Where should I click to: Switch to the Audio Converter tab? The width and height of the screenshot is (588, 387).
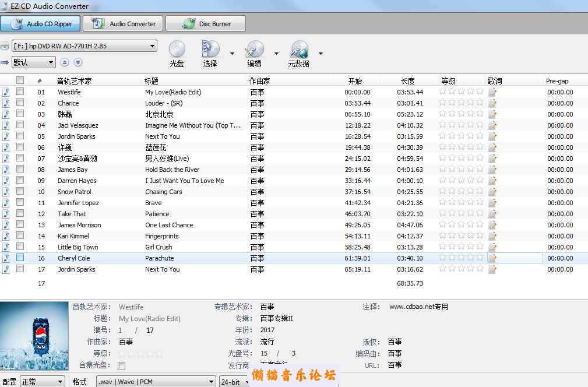[123, 24]
